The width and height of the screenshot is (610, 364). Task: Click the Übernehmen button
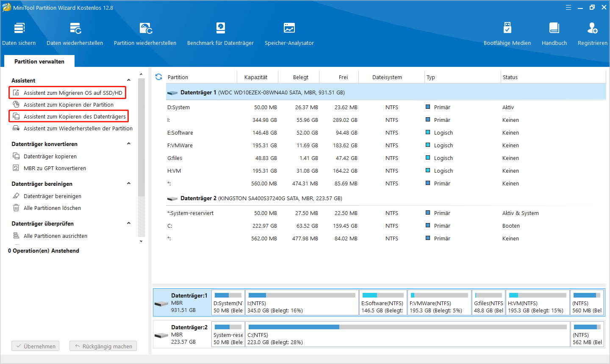pyautogui.click(x=36, y=346)
